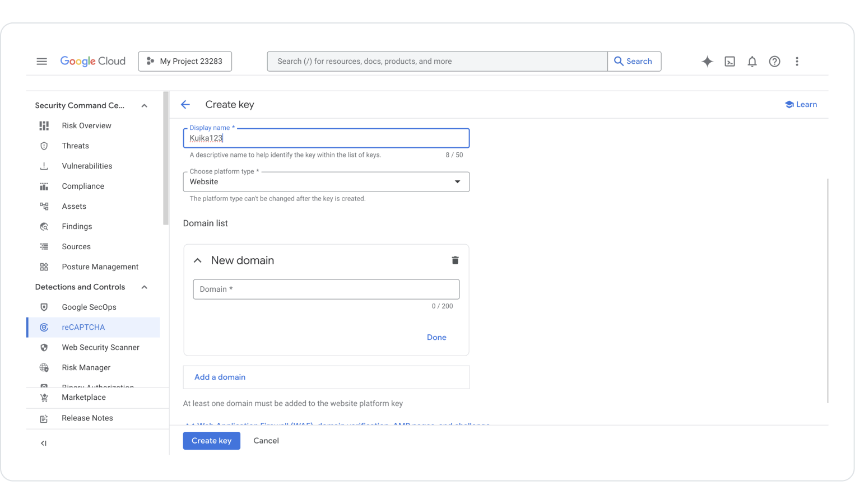This screenshot has width=855, height=504.
Task: Activate Cloud Shell terminal icon
Action: click(729, 62)
